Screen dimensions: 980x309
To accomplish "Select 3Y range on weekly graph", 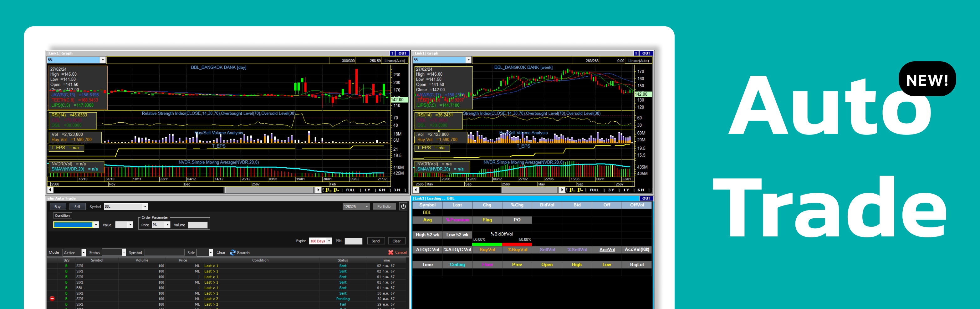I will point(611,190).
